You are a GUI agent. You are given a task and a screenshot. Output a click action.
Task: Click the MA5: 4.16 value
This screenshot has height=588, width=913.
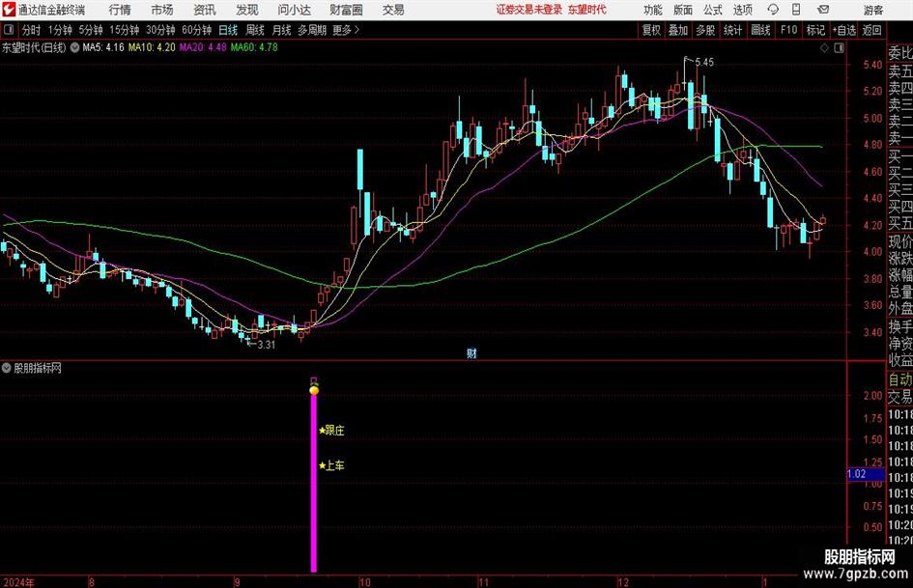(x=103, y=47)
